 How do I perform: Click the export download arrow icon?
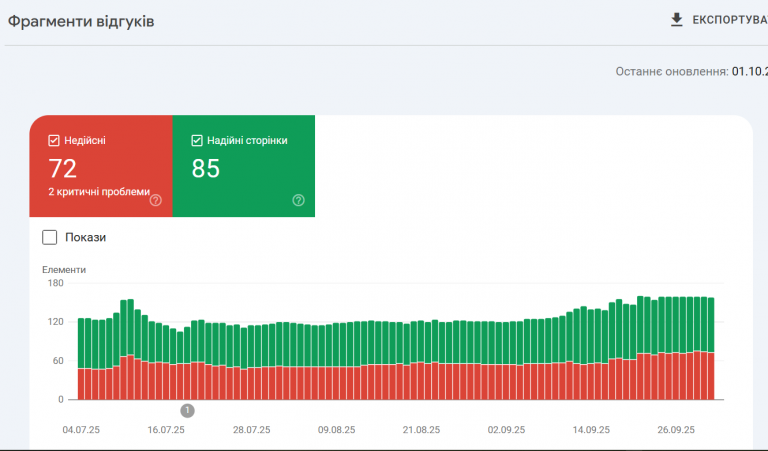[x=676, y=20]
